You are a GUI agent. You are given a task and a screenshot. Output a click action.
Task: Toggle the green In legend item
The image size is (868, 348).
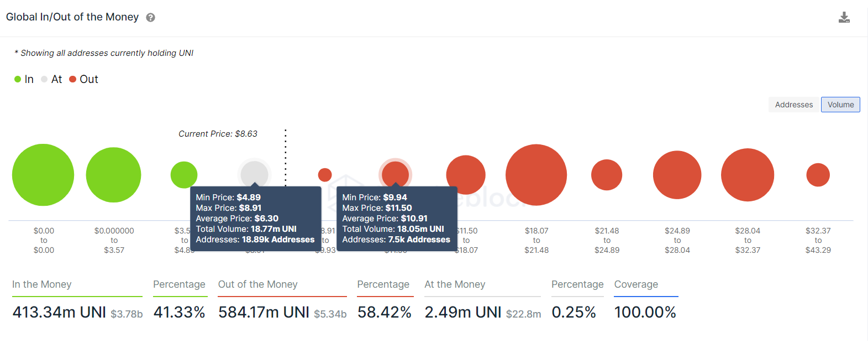(x=24, y=79)
